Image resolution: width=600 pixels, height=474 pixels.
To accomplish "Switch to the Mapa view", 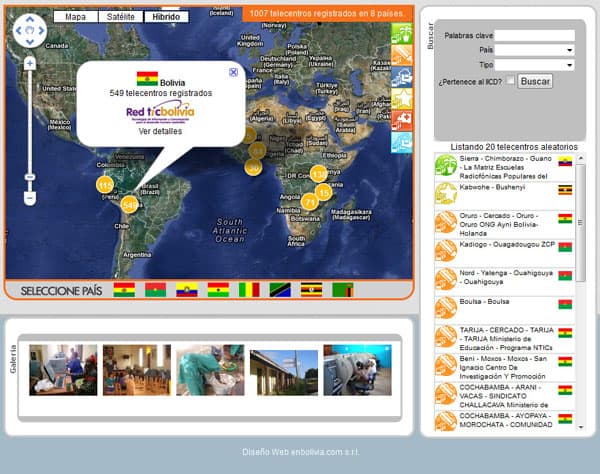I will pyautogui.click(x=75, y=17).
